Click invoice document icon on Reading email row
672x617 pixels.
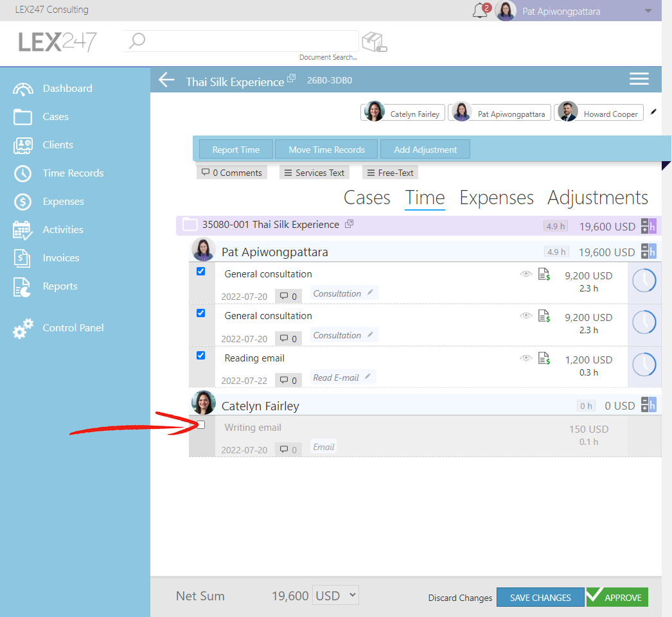[x=544, y=358]
